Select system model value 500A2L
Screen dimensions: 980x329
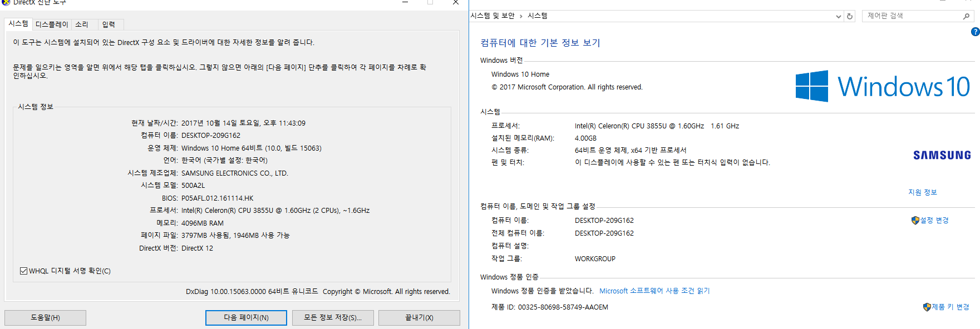click(x=193, y=186)
